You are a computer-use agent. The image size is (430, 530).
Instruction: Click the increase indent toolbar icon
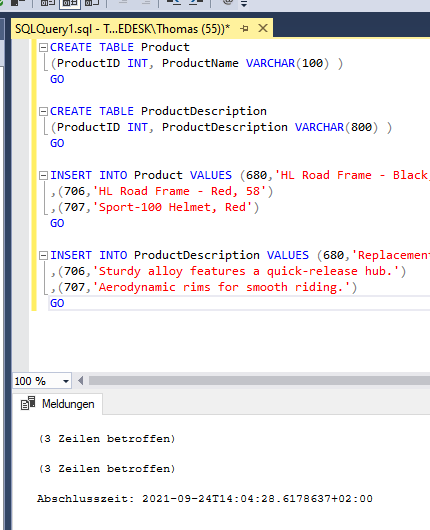(196, 3)
